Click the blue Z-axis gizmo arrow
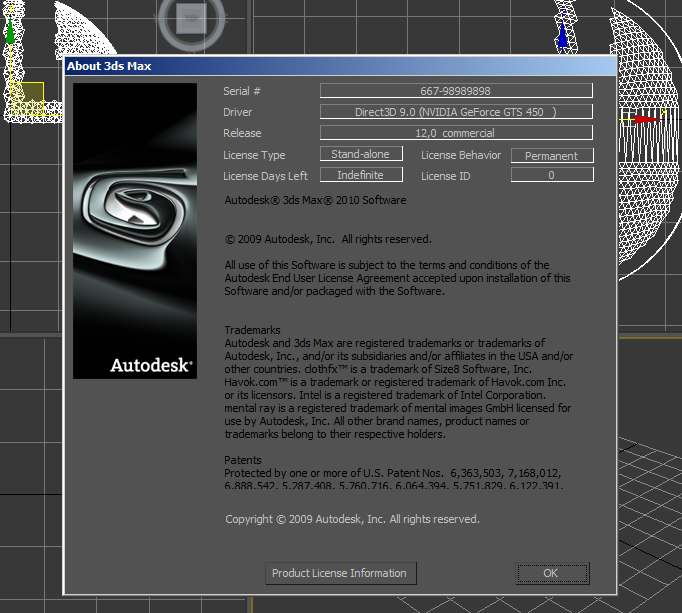The image size is (682, 613). click(563, 36)
